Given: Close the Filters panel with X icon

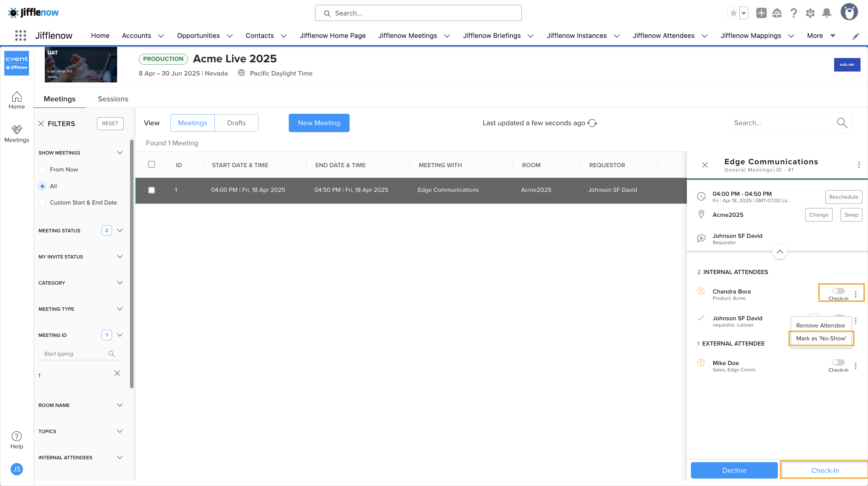Looking at the screenshot, I should [41, 124].
